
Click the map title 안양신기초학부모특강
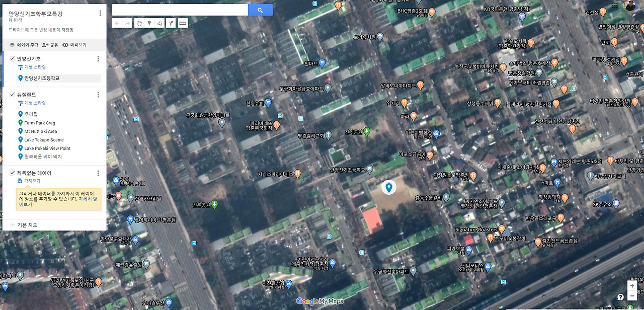(36, 14)
